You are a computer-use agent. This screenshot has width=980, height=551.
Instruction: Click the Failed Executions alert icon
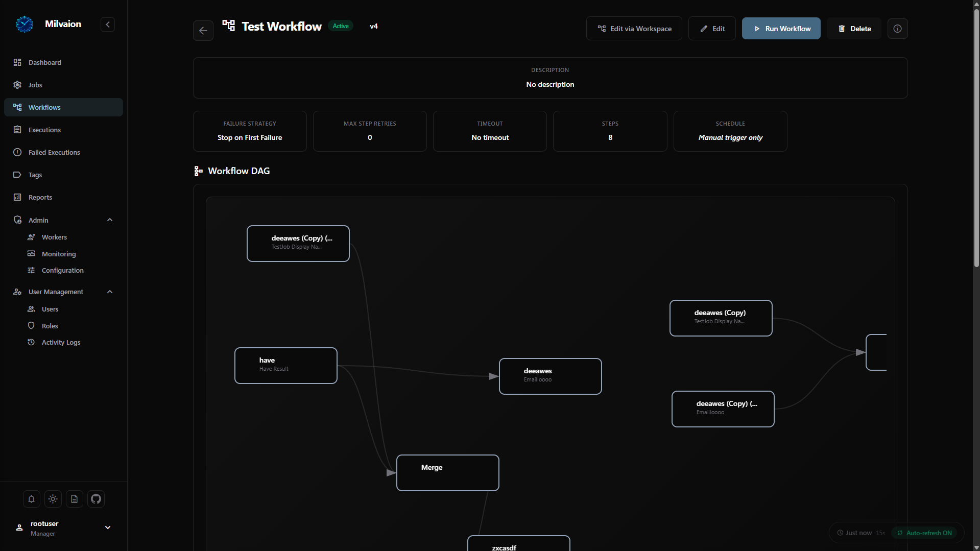[17, 152]
